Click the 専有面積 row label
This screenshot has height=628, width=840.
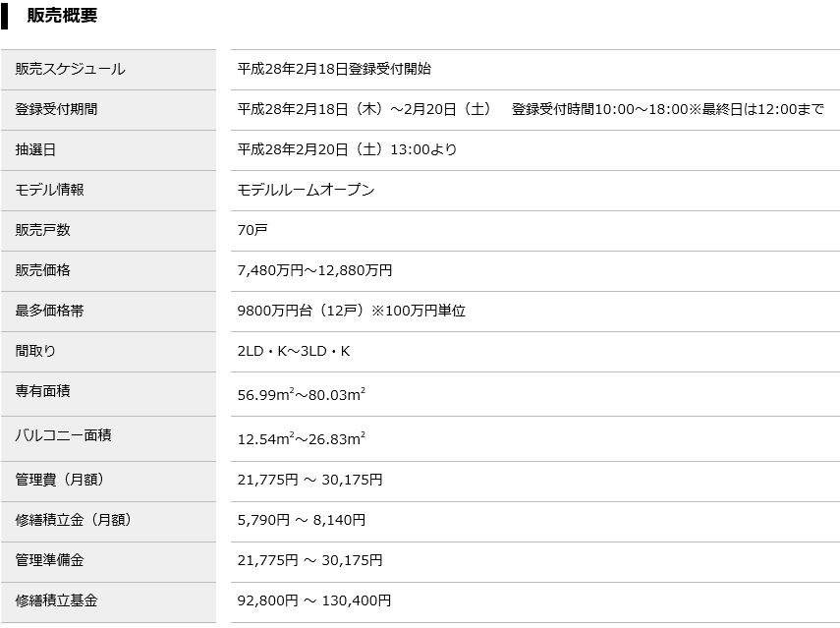[x=42, y=391]
